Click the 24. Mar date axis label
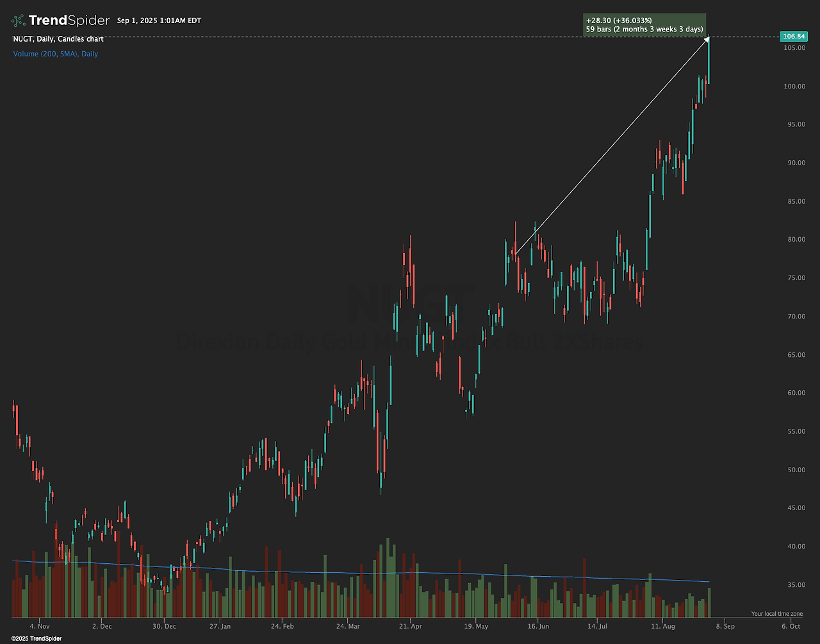Image resolution: width=820 pixels, height=644 pixels. coord(350,626)
